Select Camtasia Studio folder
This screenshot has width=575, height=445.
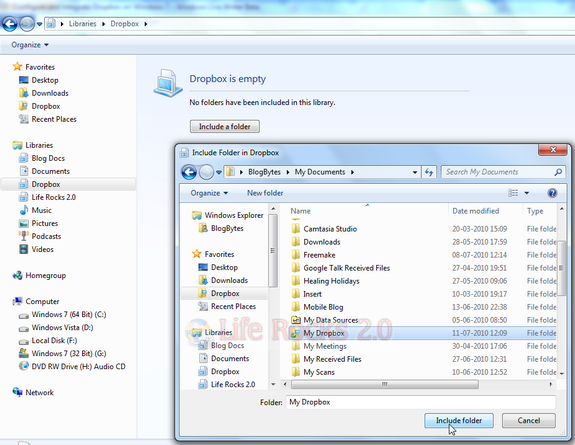[330, 229]
